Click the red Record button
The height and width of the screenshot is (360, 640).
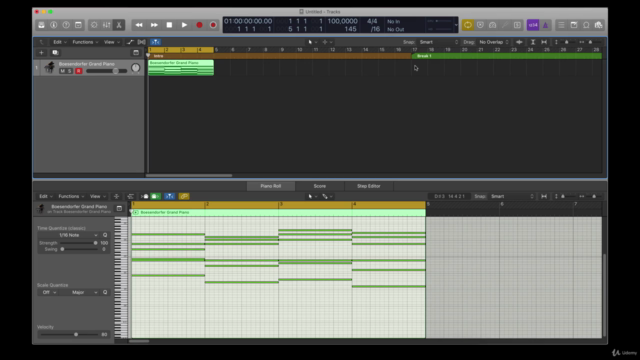[x=199, y=25]
